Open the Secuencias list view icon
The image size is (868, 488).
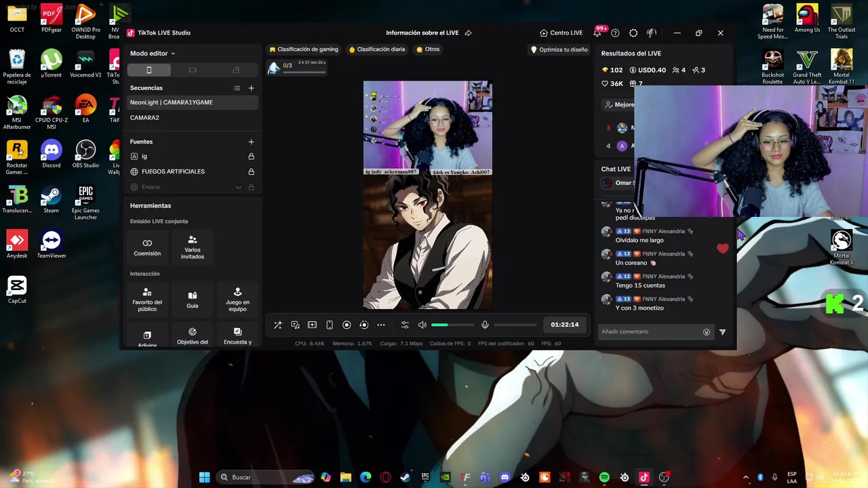tap(237, 88)
